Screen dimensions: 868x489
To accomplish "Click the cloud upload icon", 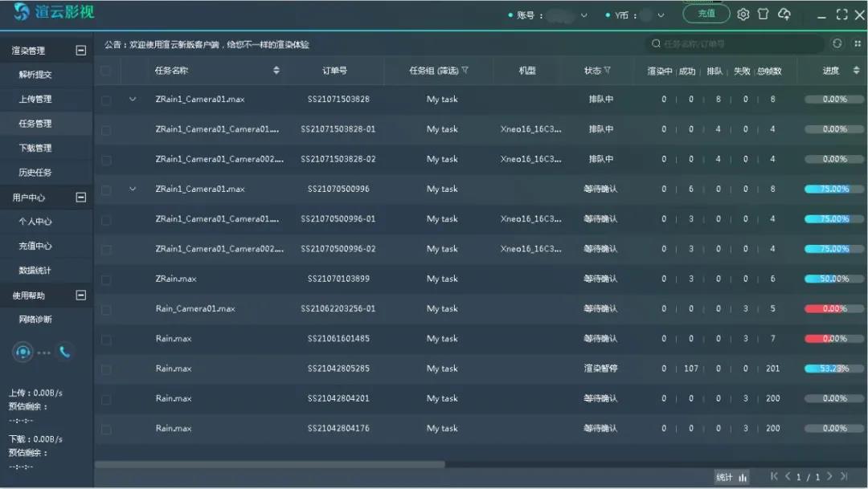I will pyautogui.click(x=784, y=14).
